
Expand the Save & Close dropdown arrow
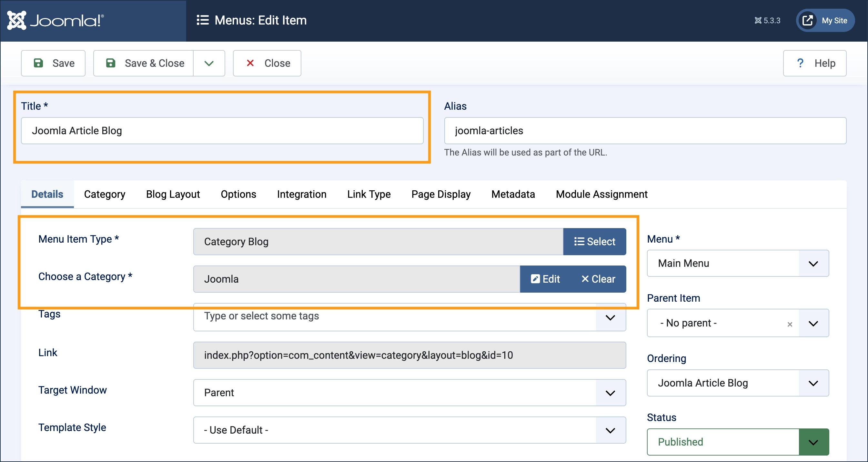pos(208,63)
